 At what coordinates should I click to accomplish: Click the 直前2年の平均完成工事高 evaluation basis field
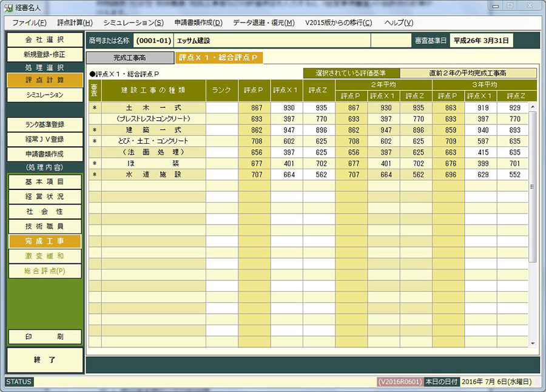(468, 73)
